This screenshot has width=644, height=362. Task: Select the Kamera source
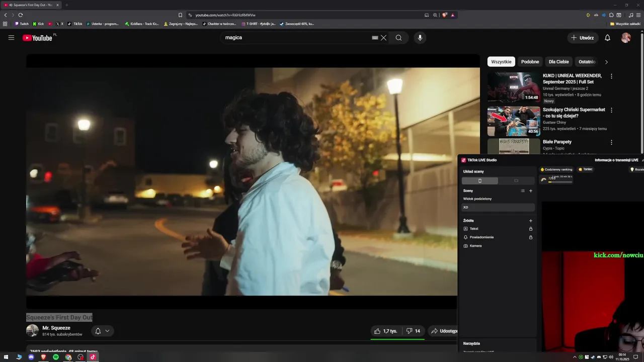point(498,246)
